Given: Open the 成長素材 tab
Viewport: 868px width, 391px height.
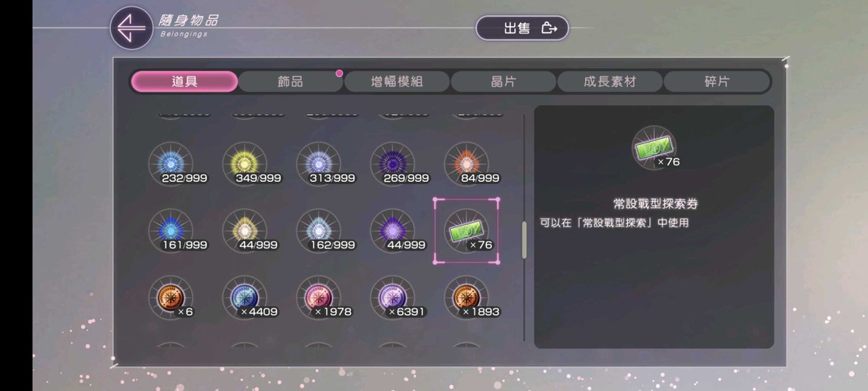Looking at the screenshot, I should click(609, 82).
